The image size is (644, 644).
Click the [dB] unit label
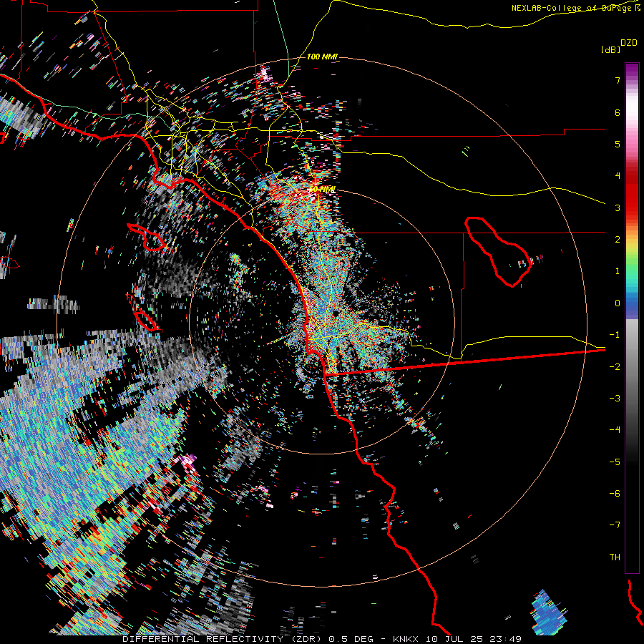pyautogui.click(x=610, y=49)
